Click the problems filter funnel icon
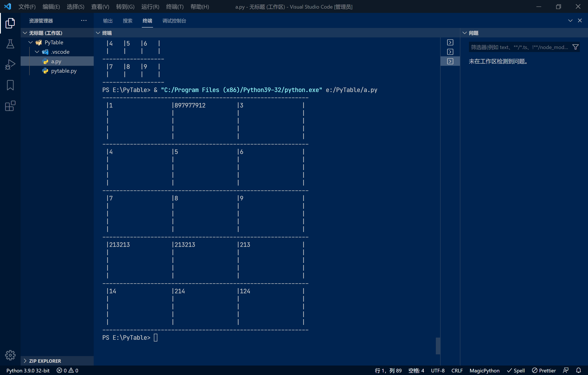 click(x=575, y=47)
